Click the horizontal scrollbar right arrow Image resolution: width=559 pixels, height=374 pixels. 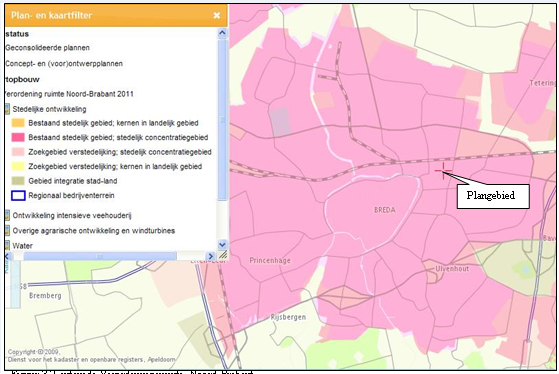[211, 256]
